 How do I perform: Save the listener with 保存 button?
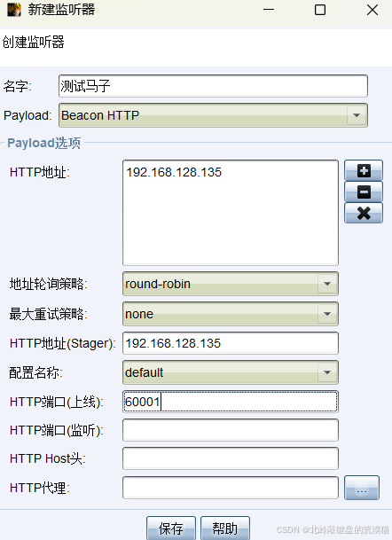point(171,528)
